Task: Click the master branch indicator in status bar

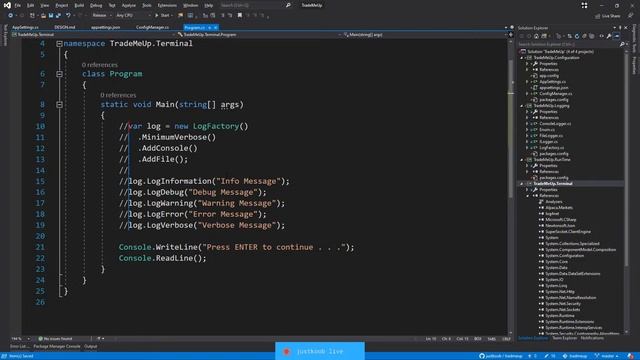Action: 607,356
